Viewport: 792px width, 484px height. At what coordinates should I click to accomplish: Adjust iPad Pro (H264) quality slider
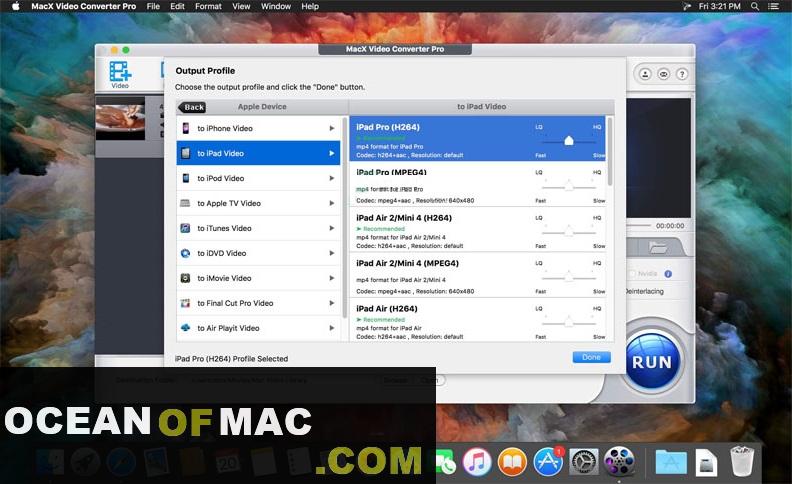pyautogui.click(x=569, y=141)
